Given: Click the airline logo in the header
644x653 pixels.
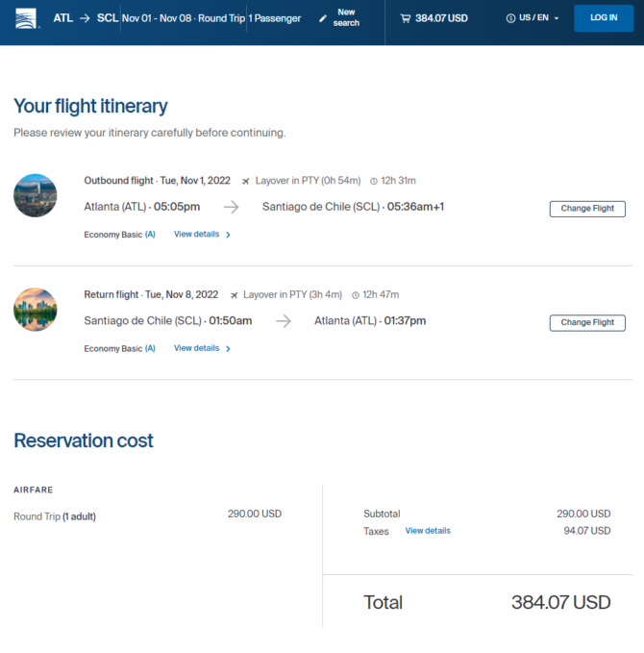Looking at the screenshot, I should click(x=27, y=18).
